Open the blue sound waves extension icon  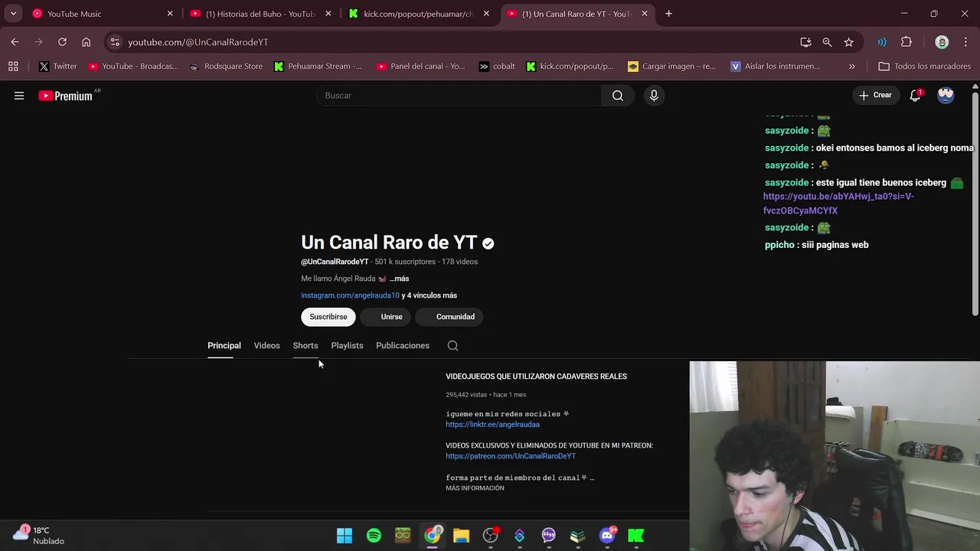point(882,42)
